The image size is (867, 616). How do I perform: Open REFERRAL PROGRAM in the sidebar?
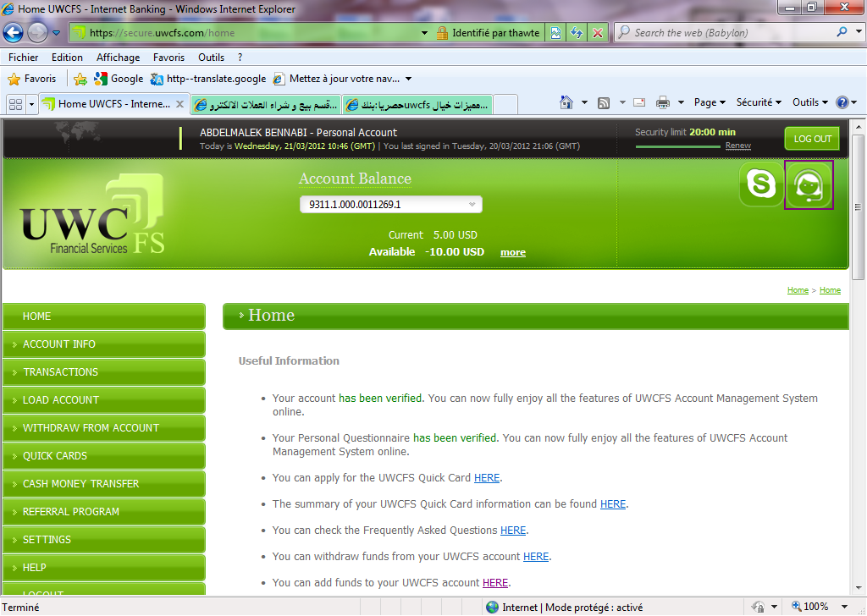click(x=104, y=512)
